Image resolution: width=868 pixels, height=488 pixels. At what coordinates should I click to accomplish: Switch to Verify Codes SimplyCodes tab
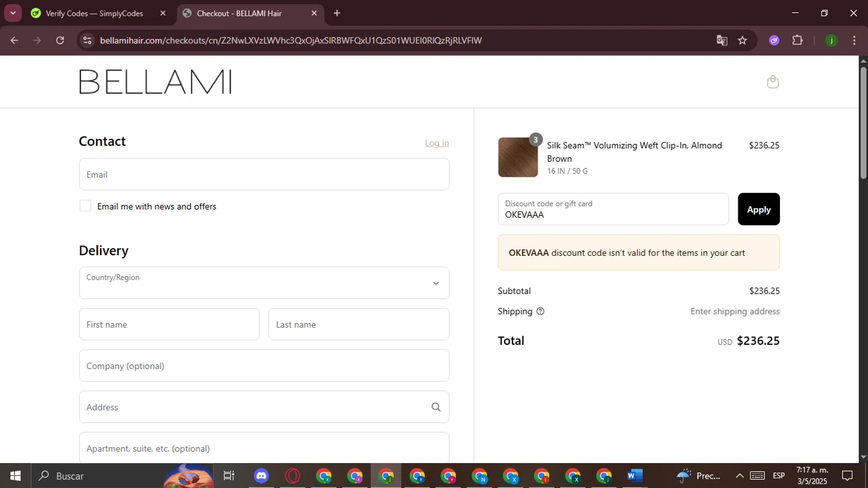94,13
